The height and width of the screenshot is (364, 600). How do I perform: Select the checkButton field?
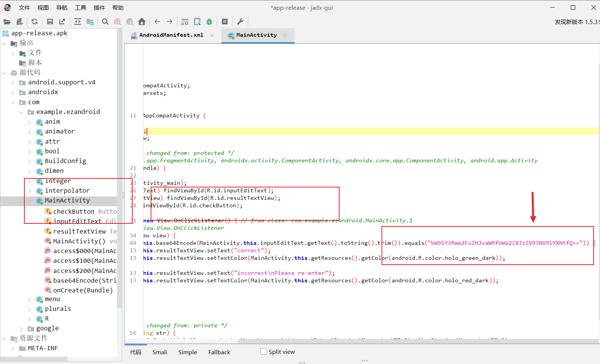[73, 211]
